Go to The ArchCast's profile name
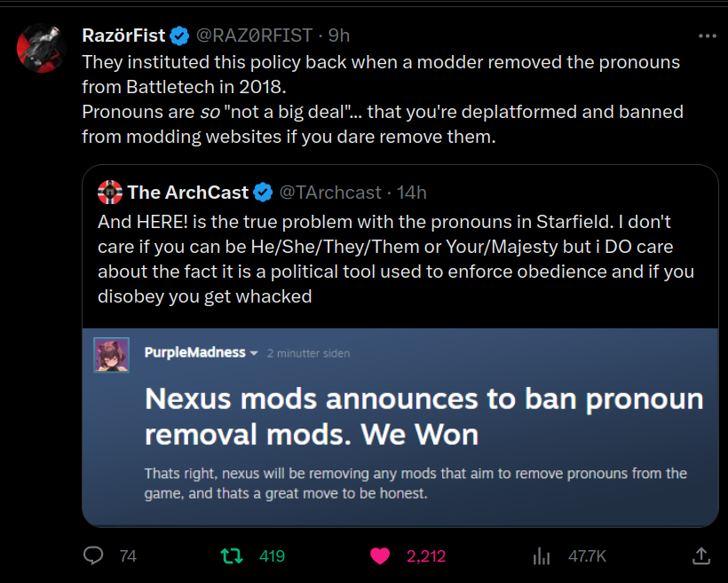Screen dimensions: 728x583 [188, 193]
